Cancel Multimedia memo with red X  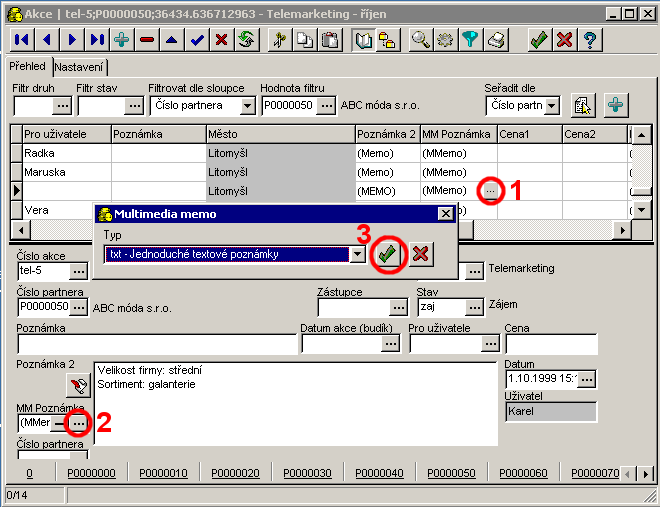(420, 254)
